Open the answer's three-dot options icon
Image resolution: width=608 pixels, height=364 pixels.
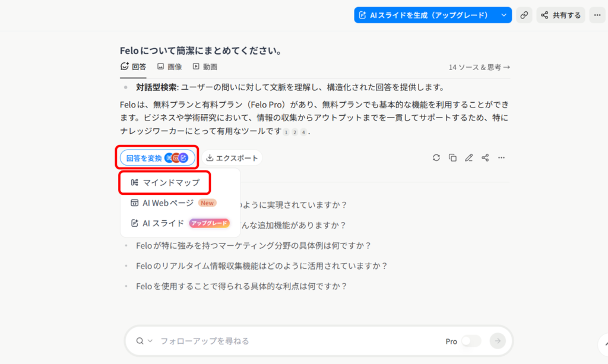(502, 158)
